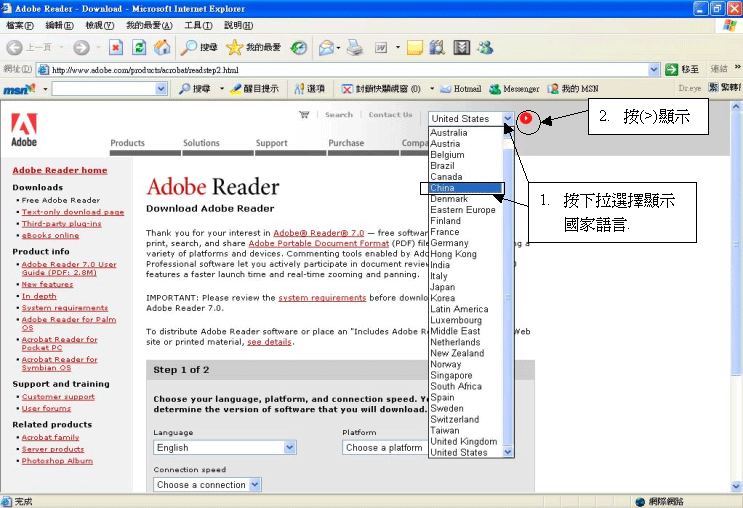Select China in the country list
This screenshot has width=743, height=508.
pos(465,188)
